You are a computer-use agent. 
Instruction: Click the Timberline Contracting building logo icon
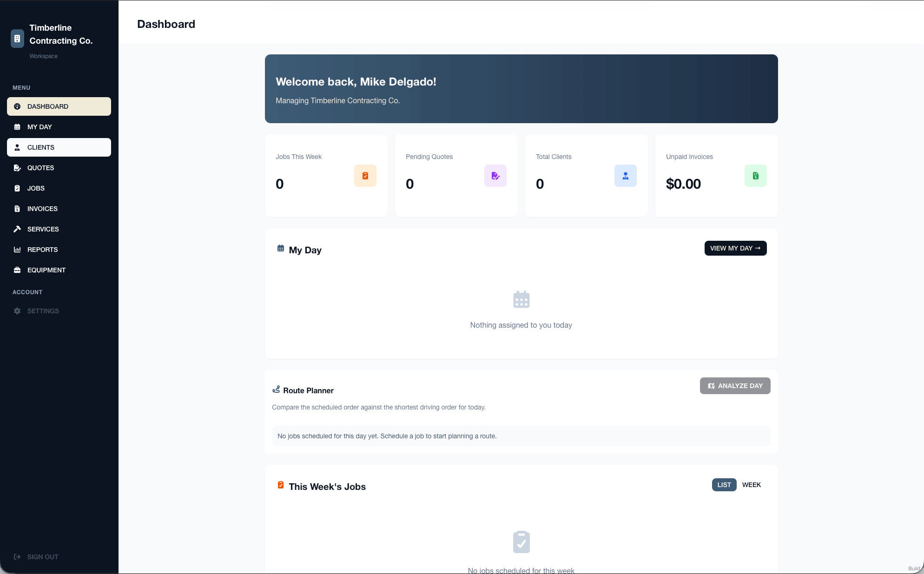[17, 39]
